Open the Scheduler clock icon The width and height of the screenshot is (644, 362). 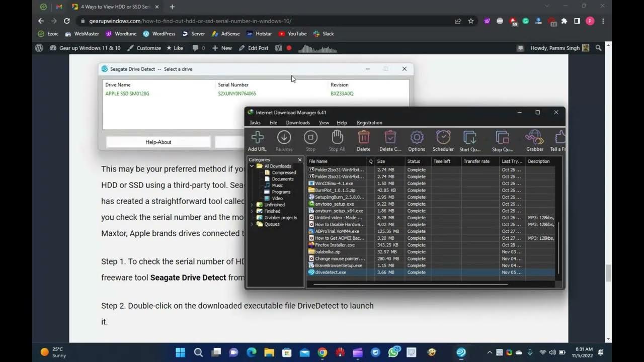coord(443,137)
